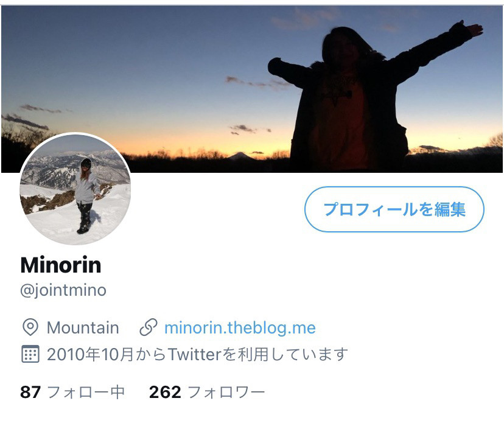
Task: Click the Mount Fuji silhouette in the banner
Action: 238,156
